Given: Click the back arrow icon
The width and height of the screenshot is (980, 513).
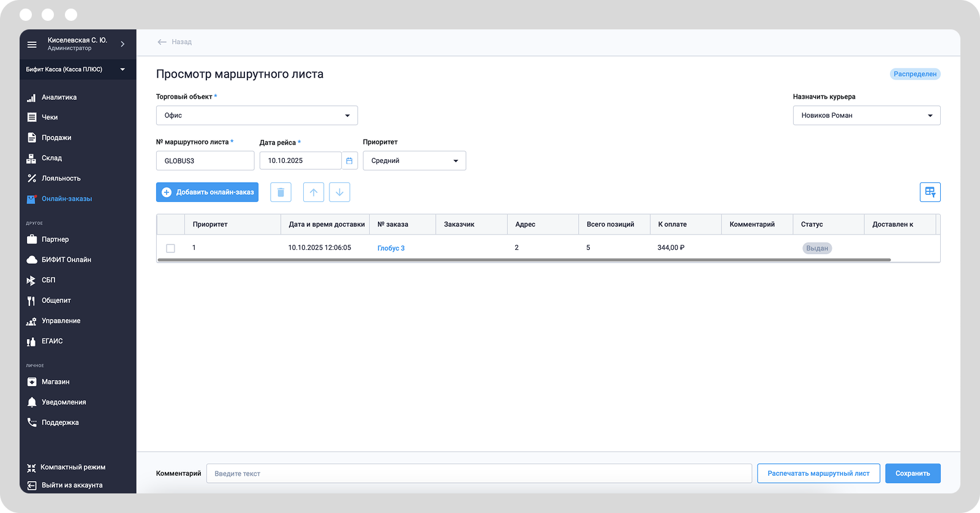Looking at the screenshot, I should pyautogui.click(x=162, y=42).
